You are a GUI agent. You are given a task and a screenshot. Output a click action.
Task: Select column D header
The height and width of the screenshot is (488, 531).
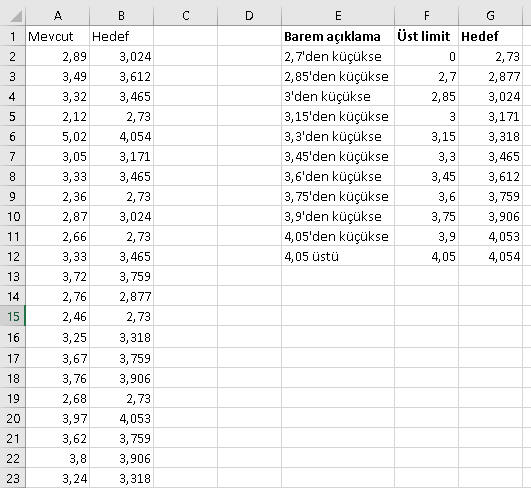click(x=249, y=16)
